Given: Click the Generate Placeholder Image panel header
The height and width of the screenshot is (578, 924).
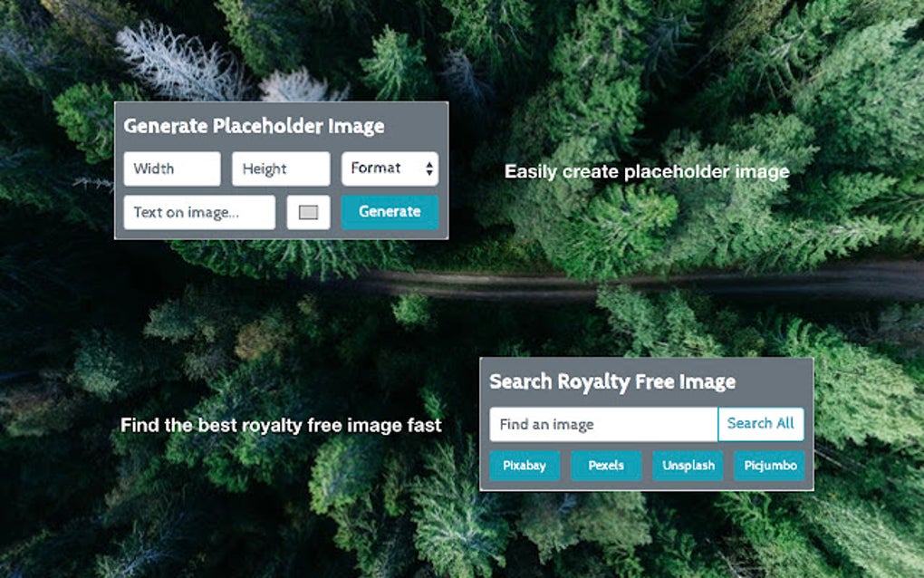Looking at the screenshot, I should [x=254, y=127].
